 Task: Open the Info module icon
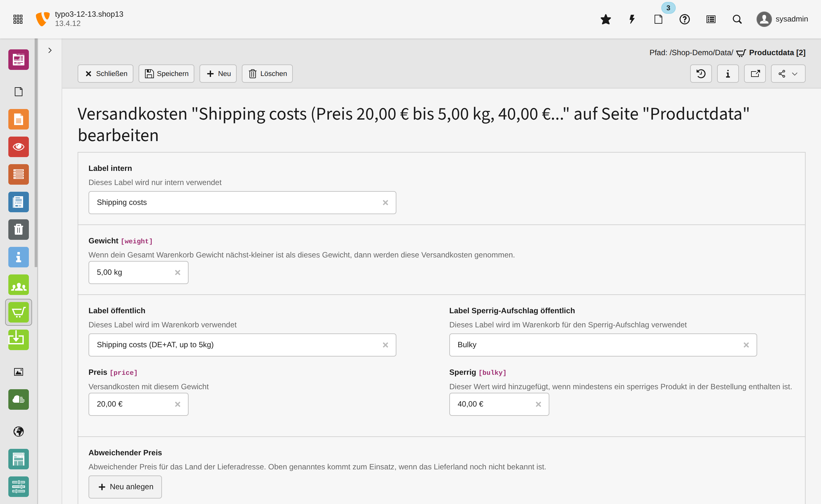(x=18, y=257)
